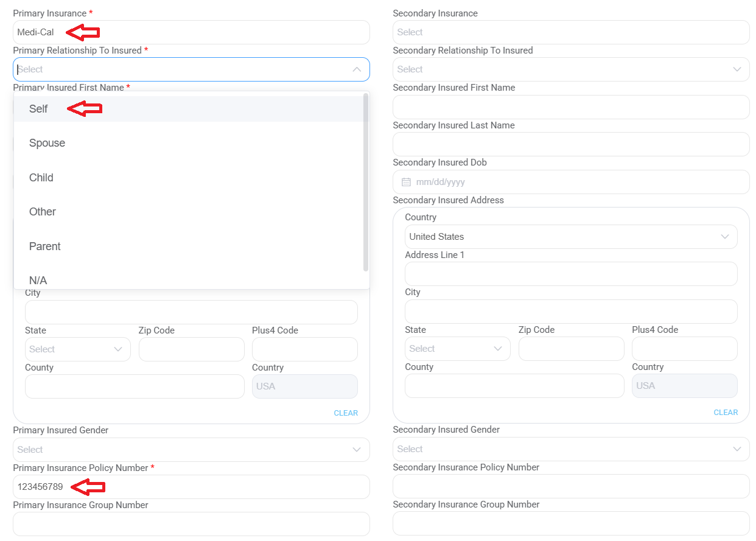Viewport: 756px width, 541px height.
Task: Focus the Secondary Insured First Name field
Action: coord(571,107)
